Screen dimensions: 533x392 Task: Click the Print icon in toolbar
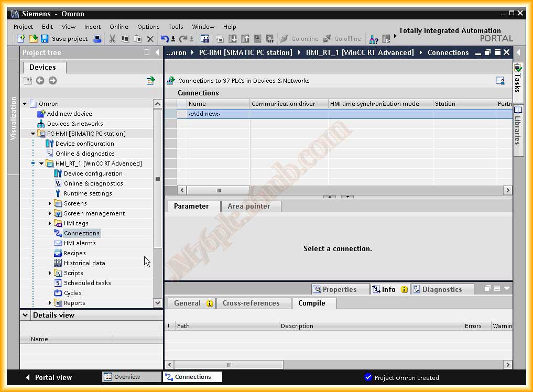click(97, 39)
